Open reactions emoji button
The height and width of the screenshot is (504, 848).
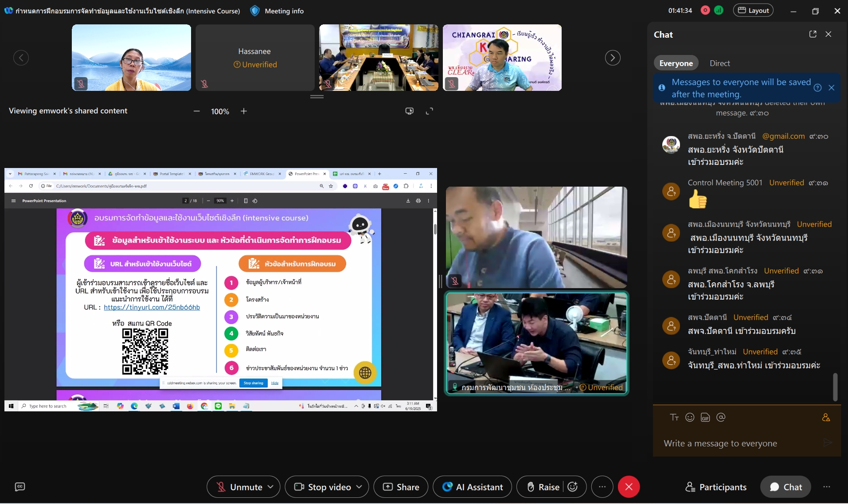(x=573, y=487)
